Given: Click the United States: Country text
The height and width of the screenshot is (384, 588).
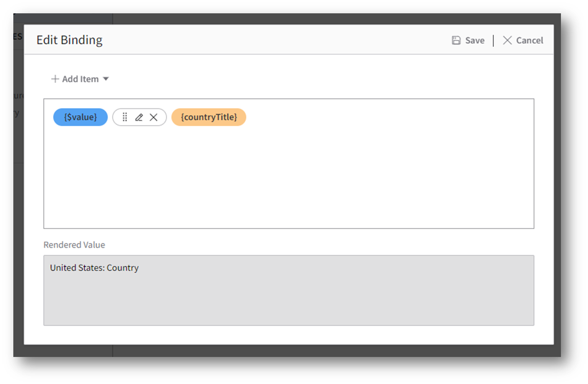Looking at the screenshot, I should coord(95,268).
